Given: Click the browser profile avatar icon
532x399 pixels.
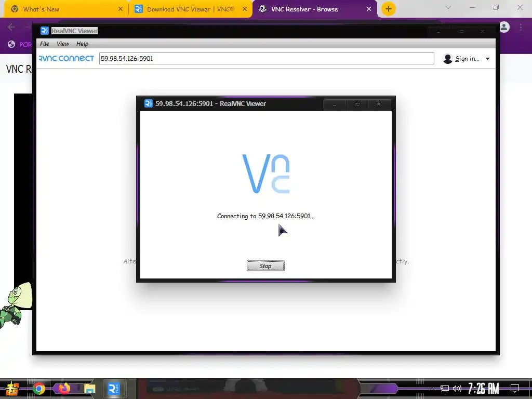Looking at the screenshot, I should click(x=504, y=27).
